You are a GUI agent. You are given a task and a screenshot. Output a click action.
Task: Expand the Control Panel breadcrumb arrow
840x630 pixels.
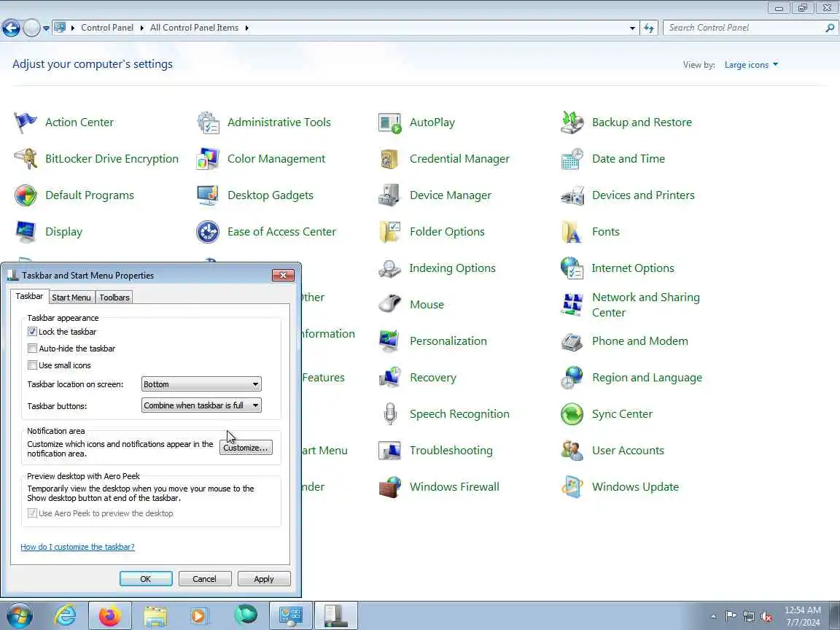pyautogui.click(x=142, y=28)
